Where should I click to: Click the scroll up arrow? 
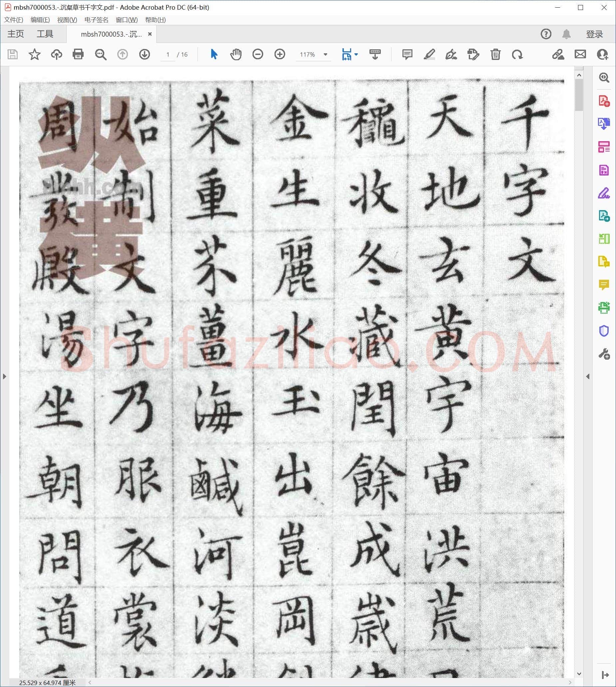click(579, 75)
